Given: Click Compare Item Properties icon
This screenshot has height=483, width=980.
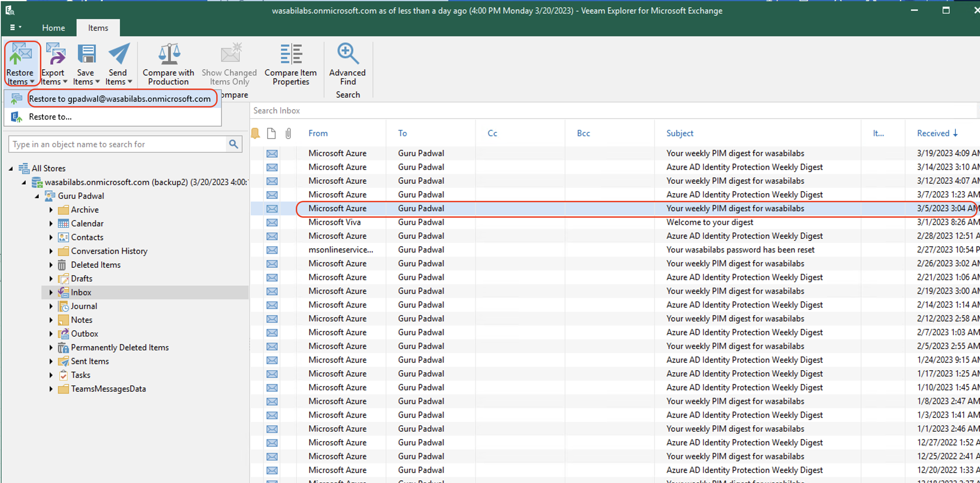Looking at the screenshot, I should [x=291, y=54].
